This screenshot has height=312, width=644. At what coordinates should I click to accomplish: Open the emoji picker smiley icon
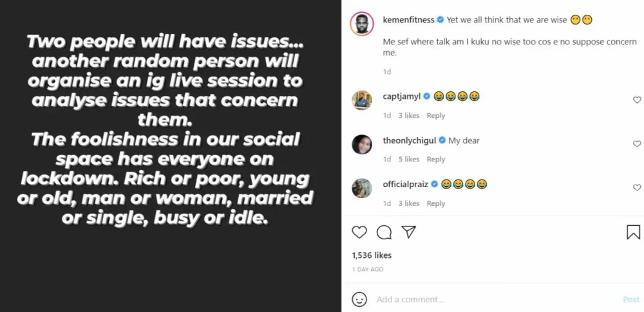tap(360, 299)
